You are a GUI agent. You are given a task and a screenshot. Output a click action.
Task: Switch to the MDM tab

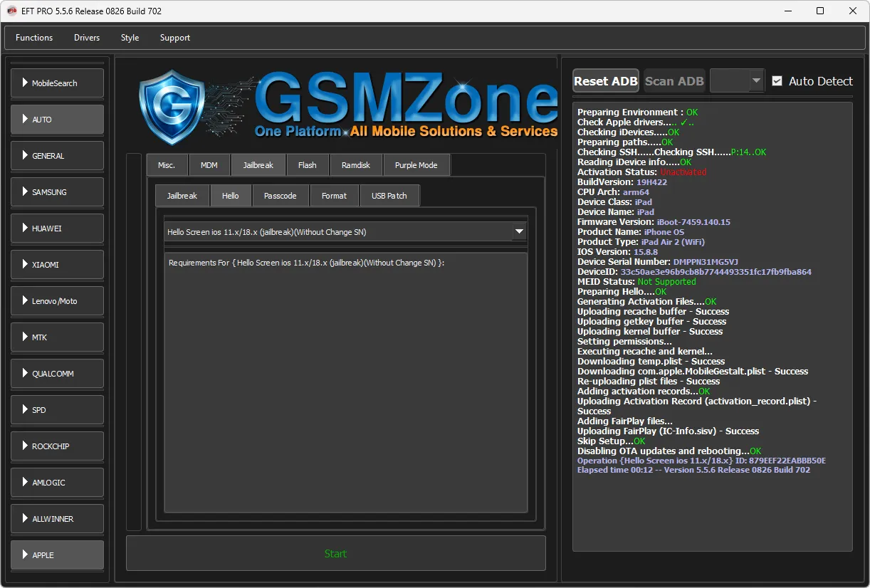pyautogui.click(x=209, y=165)
